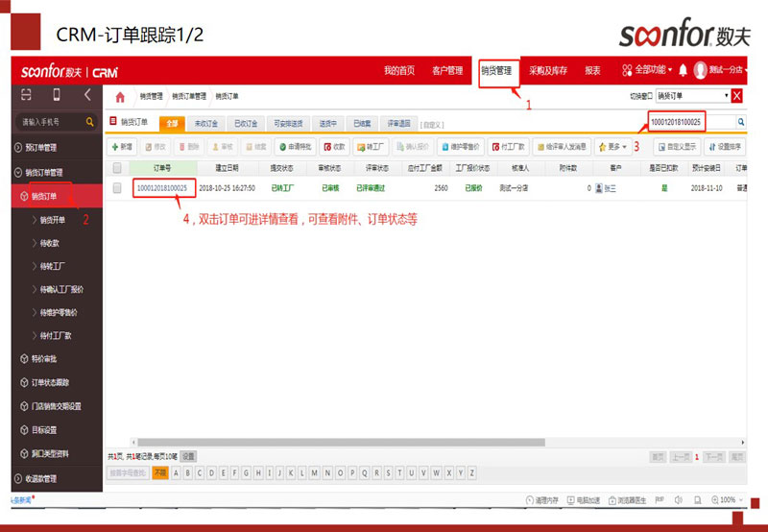The image size is (768, 532).
Task: Click the notification bell icon
Action: tap(683, 71)
